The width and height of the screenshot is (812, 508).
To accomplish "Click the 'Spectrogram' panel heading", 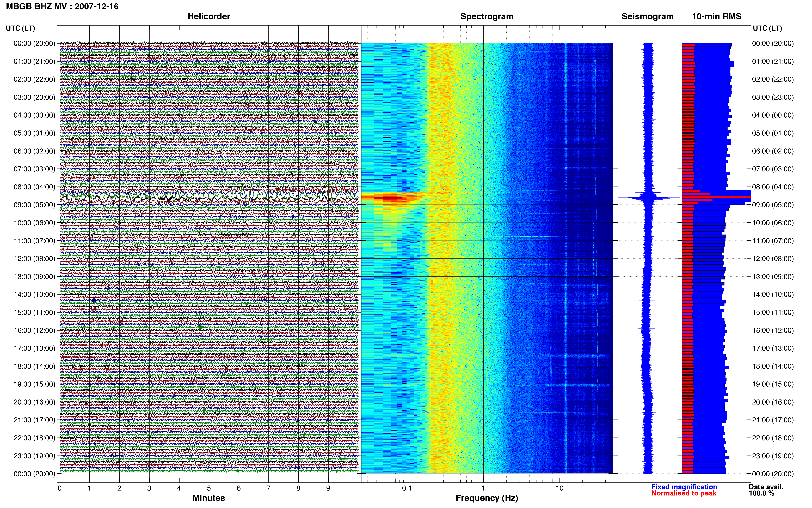I will click(x=487, y=16).
